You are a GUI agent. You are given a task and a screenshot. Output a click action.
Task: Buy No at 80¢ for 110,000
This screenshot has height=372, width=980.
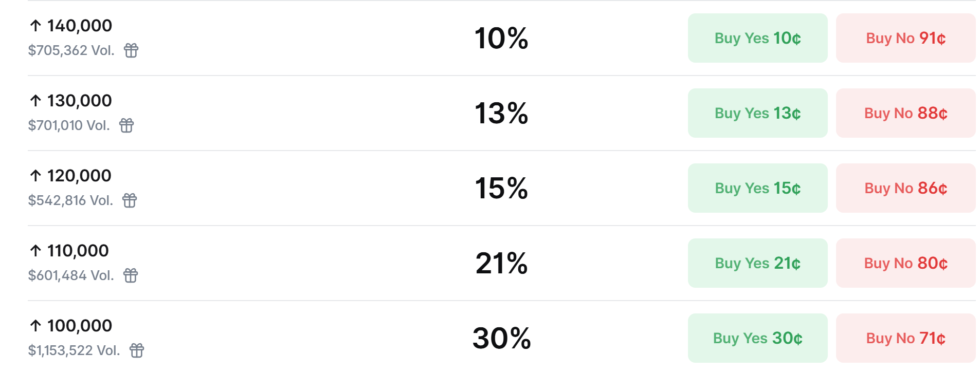[x=905, y=263]
